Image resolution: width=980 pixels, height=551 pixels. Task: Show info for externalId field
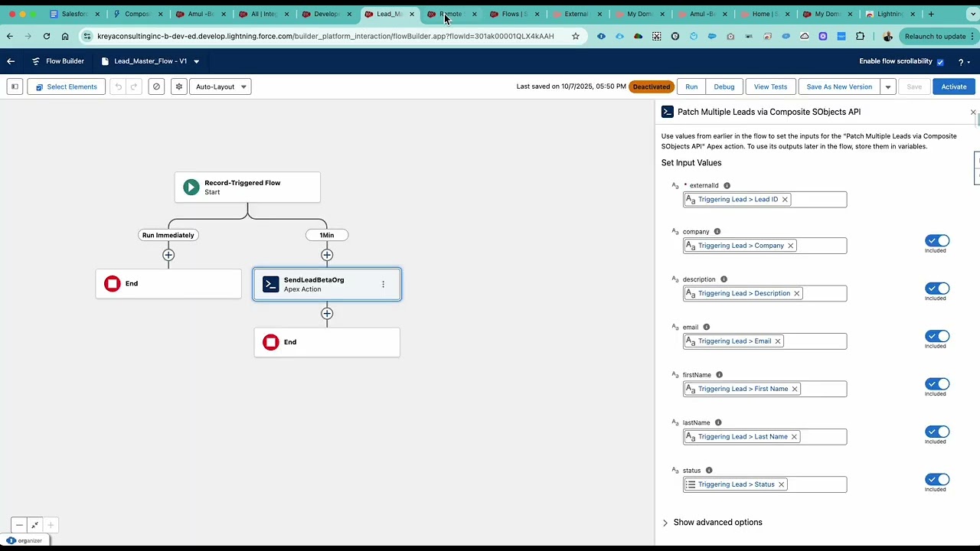click(727, 185)
